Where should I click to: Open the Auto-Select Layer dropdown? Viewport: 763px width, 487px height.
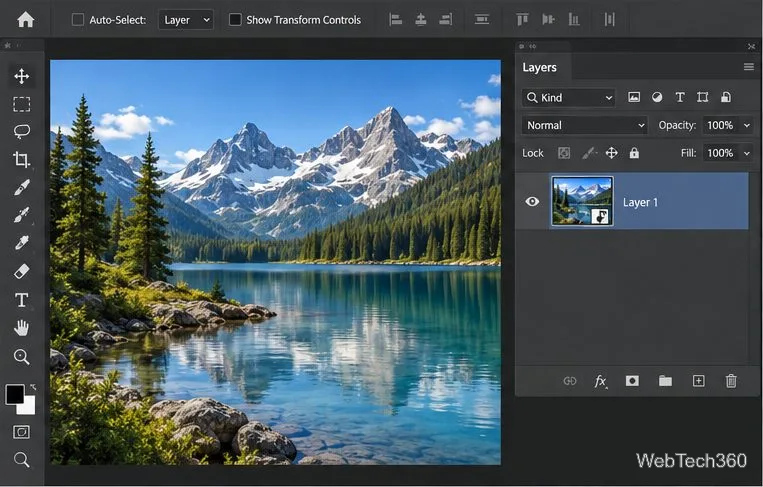[x=186, y=20]
